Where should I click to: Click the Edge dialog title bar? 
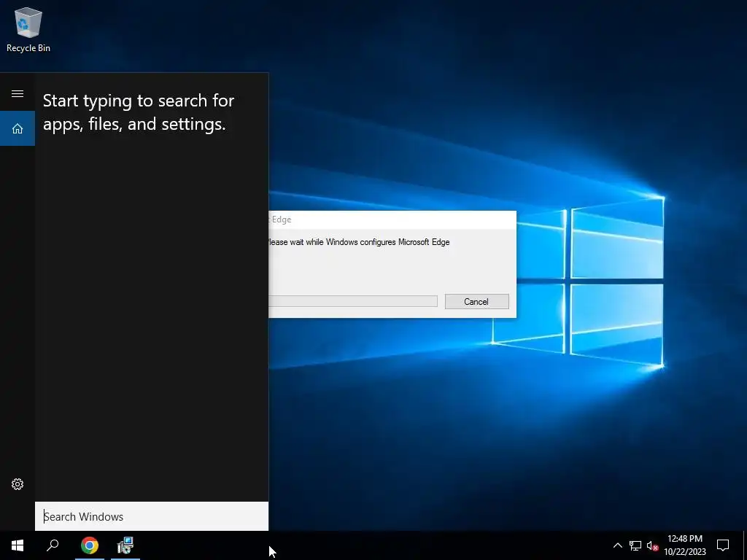392,219
